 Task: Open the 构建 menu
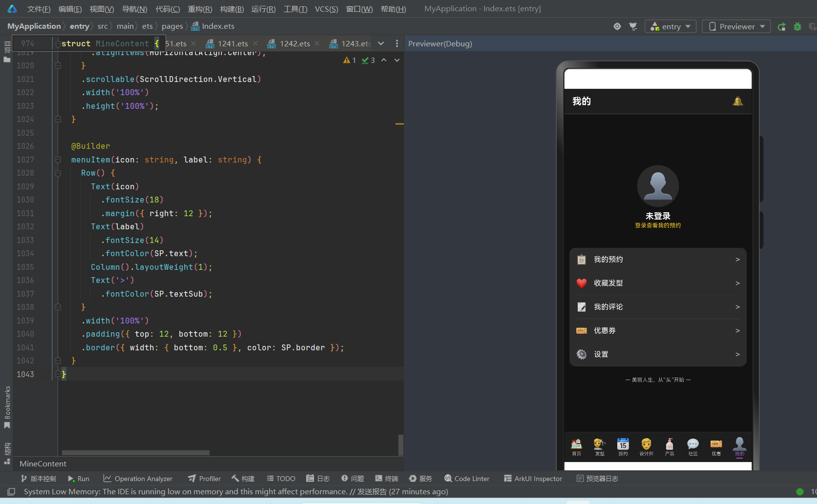tap(232, 9)
